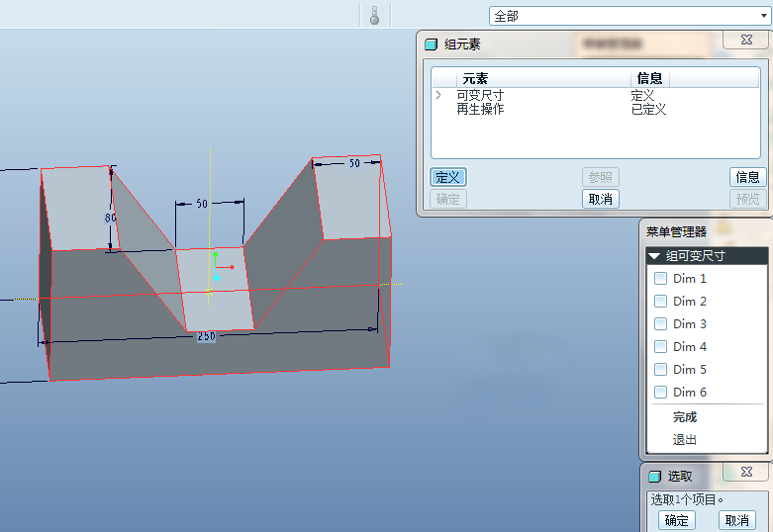Choose 完成 in the menu manager
Viewport: 773px width, 532px height.
click(x=685, y=417)
